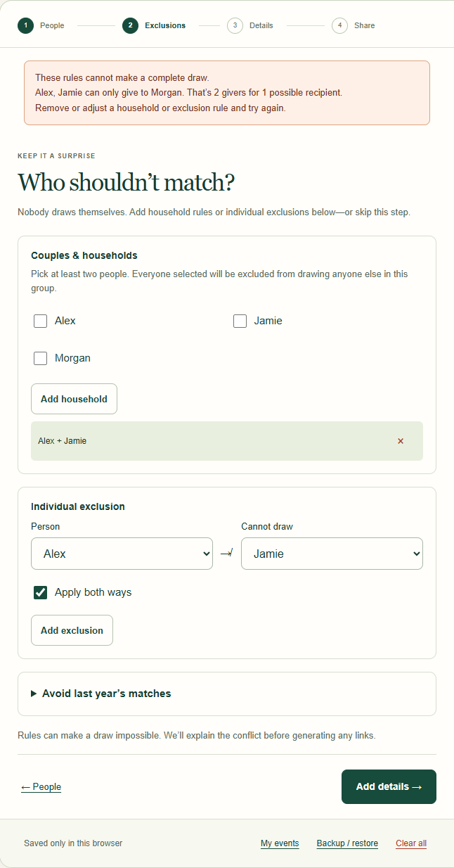Uncheck Apply both ways

point(41,592)
